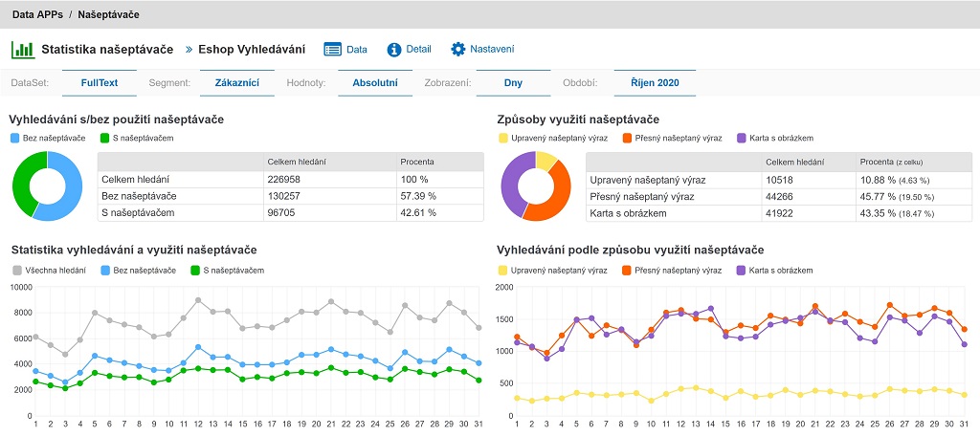
Task: Open the Segment Zákazníci dropdown
Action: (x=237, y=82)
